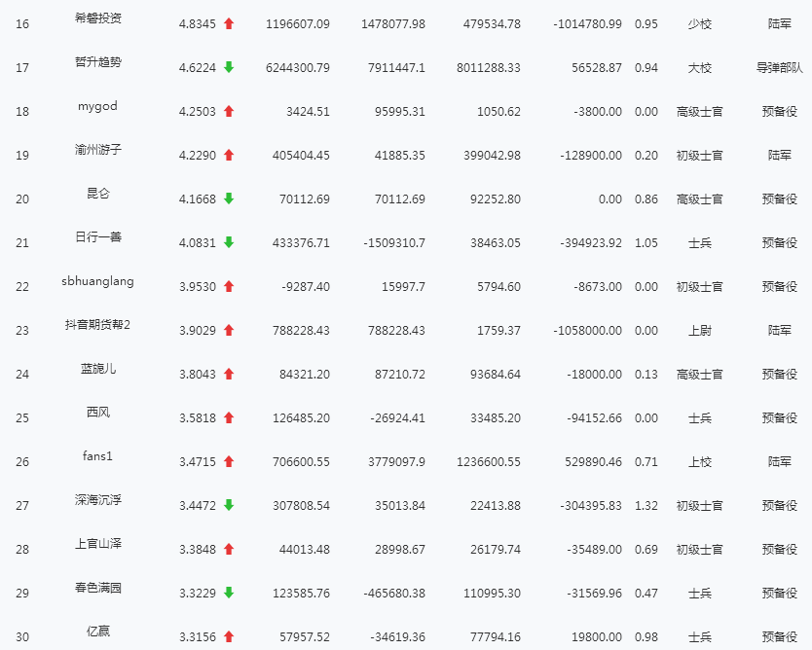This screenshot has height=650, width=812.
Task: Click the green down arrow for 深海沉浮
Action: pos(229,505)
